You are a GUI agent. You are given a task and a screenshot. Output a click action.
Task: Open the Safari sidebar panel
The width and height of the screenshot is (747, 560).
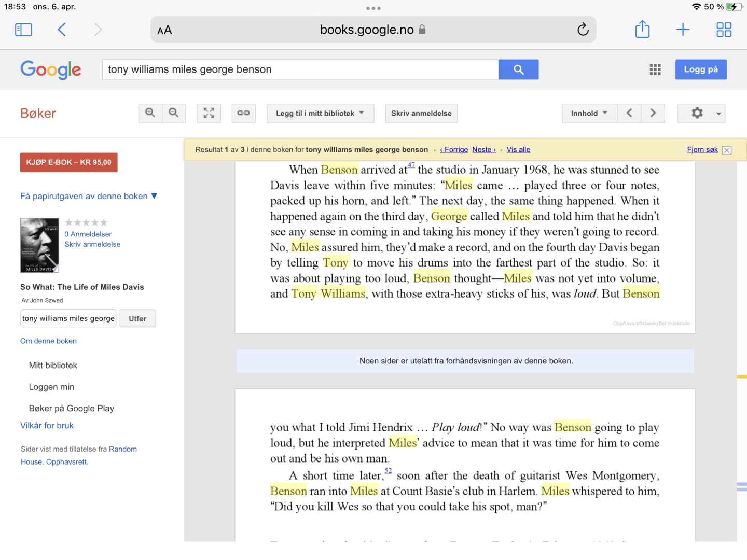coord(24,30)
